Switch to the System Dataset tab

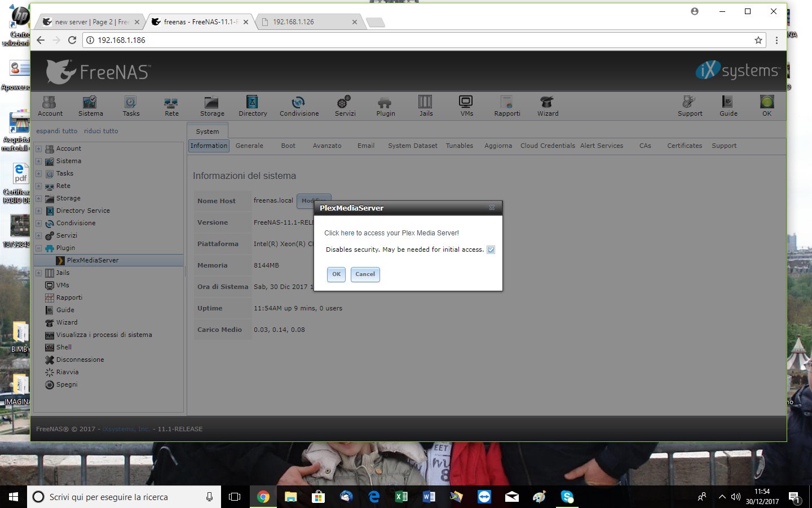413,146
